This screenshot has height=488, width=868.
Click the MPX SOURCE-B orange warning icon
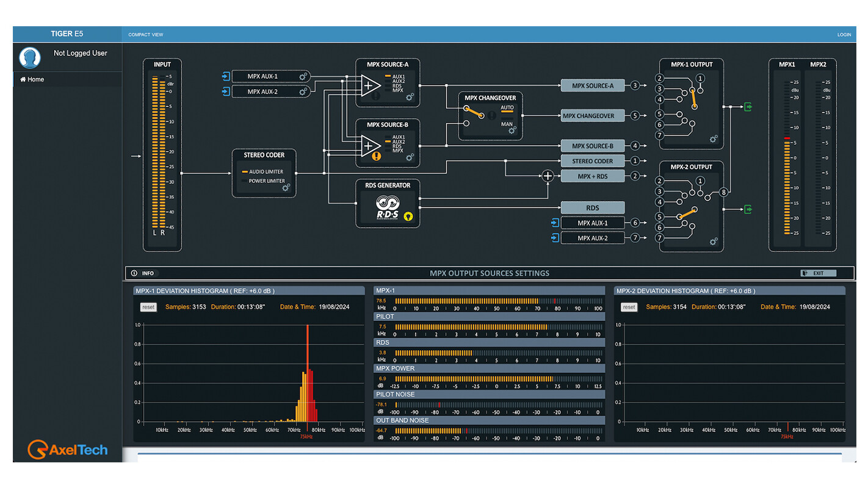(x=376, y=156)
